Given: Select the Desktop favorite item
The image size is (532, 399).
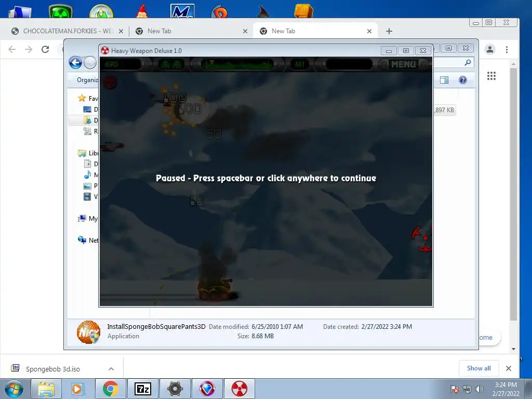Looking at the screenshot, I should [90, 109].
